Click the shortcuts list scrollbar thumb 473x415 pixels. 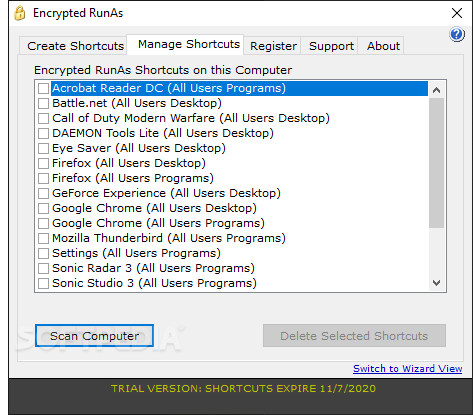[436, 163]
